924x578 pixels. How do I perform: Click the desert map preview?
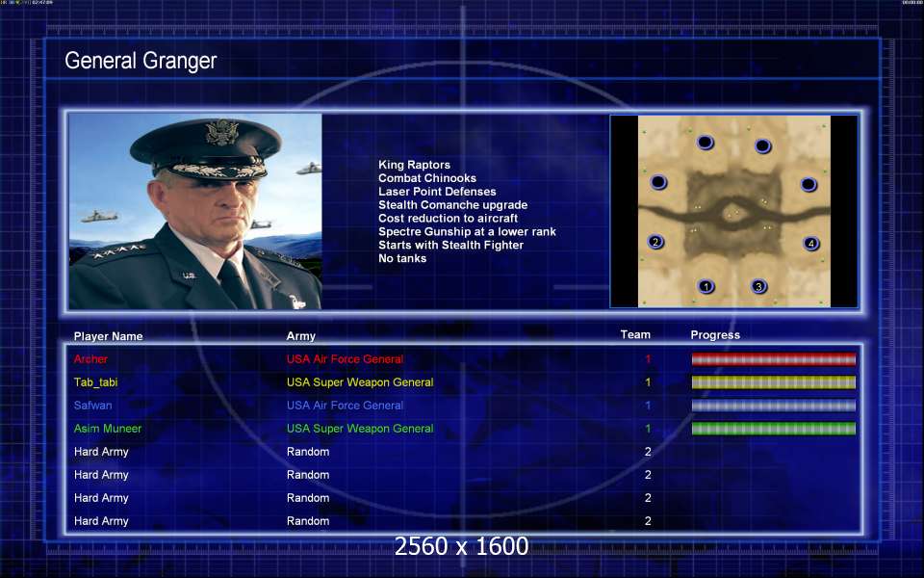(x=734, y=211)
